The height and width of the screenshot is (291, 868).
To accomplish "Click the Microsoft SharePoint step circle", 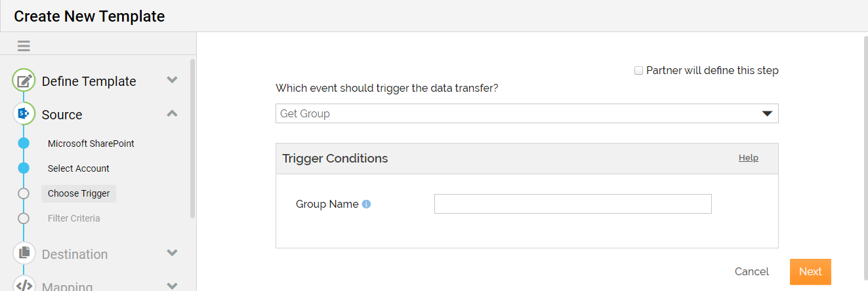I will pos(24,143).
